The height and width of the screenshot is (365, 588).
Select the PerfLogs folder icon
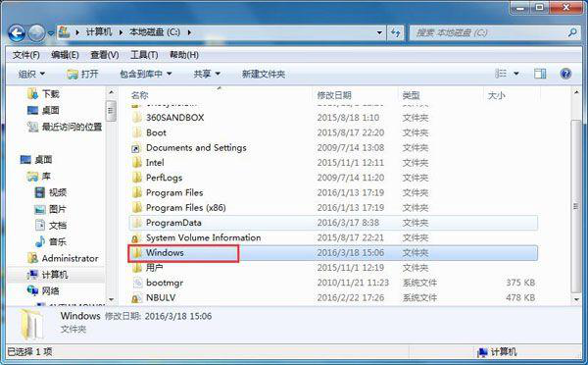point(136,178)
